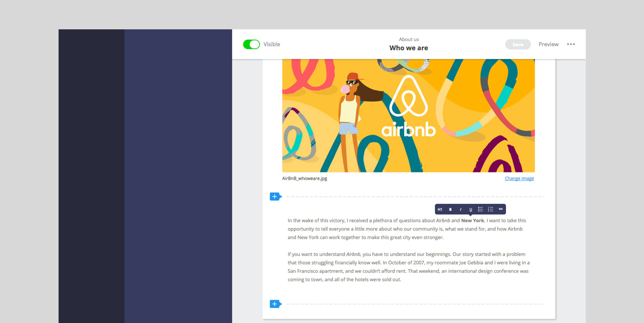Viewport: 644px width, 323px height.
Task: Add a link from text toolbar
Action: pyautogui.click(x=501, y=209)
